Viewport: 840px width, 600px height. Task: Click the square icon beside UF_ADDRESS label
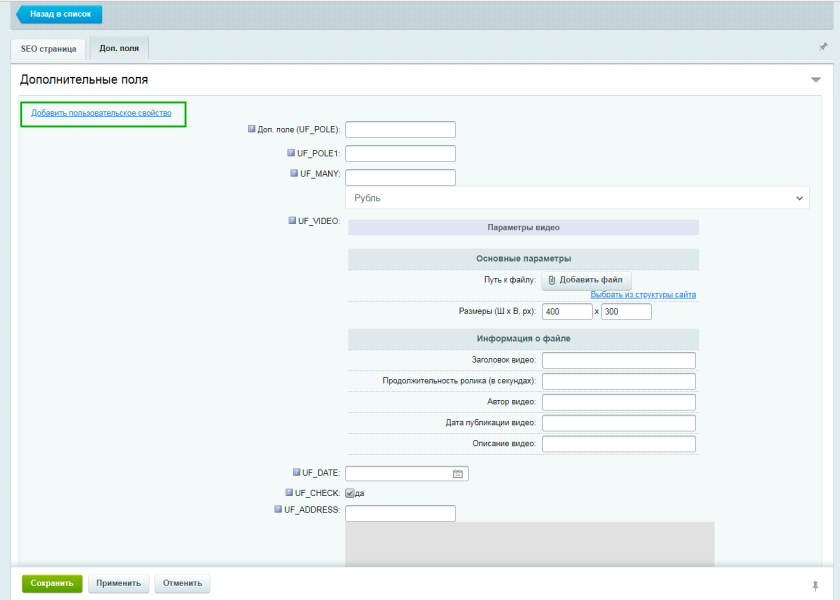(x=279, y=509)
